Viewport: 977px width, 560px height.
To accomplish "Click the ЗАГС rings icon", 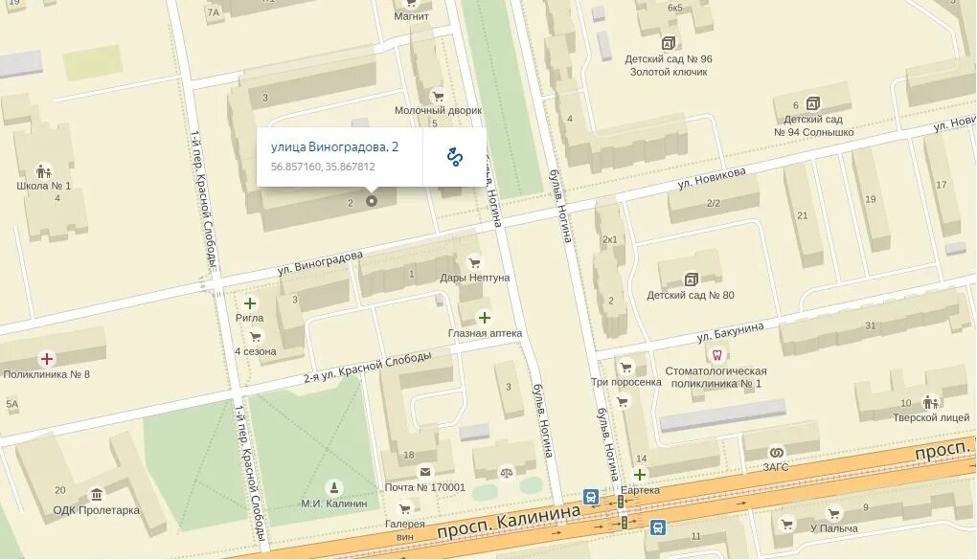I will [776, 452].
